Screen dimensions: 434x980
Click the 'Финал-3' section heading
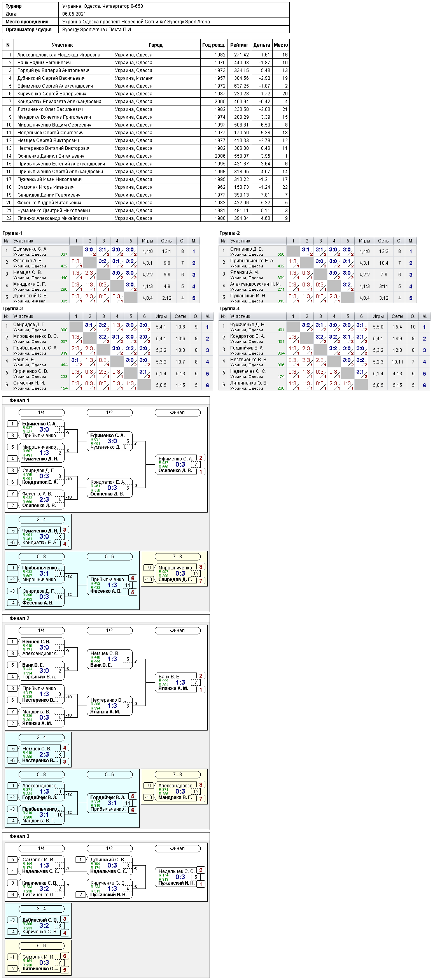pos(19,836)
